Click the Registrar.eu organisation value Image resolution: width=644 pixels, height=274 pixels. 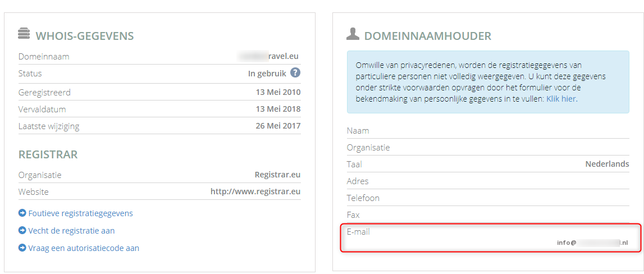pos(277,175)
